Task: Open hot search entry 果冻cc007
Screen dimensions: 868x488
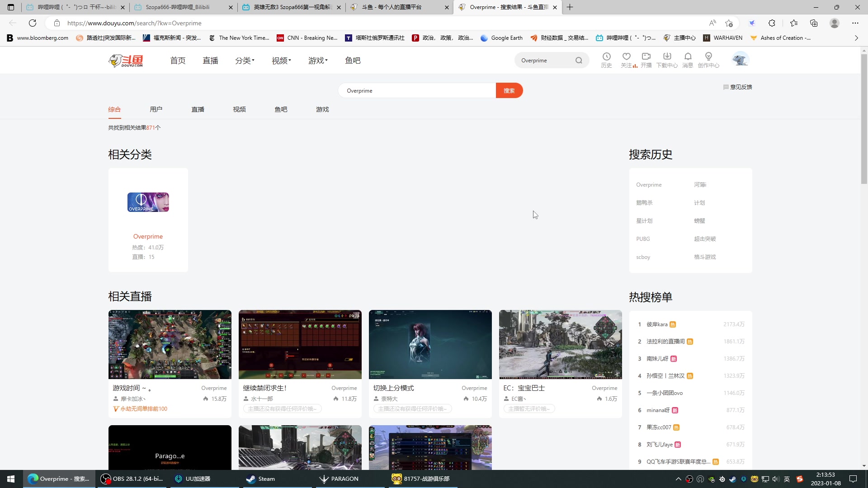Action: [659, 427]
